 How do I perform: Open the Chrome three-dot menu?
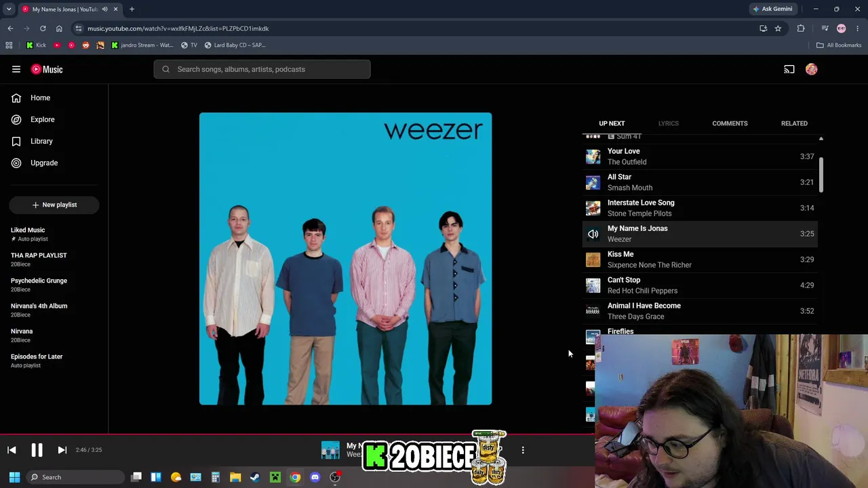pyautogui.click(x=858, y=28)
